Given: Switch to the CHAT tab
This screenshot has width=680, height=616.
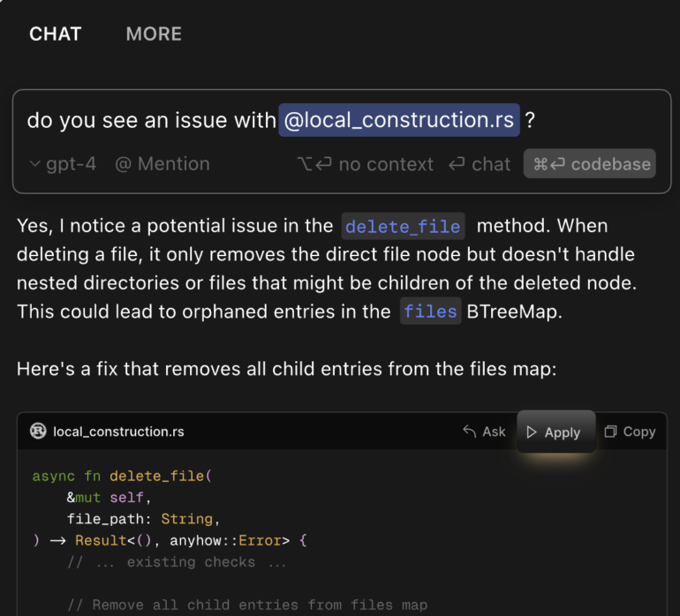Looking at the screenshot, I should pyautogui.click(x=55, y=34).
